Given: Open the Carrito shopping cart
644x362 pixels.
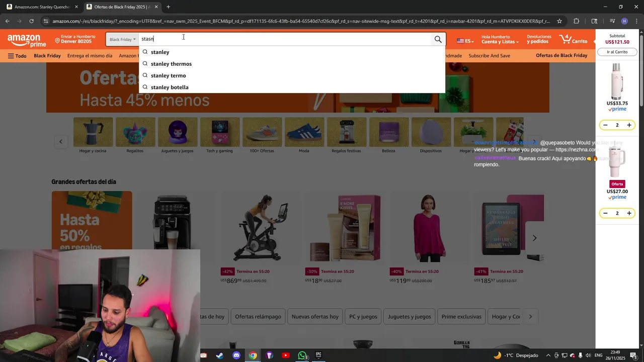Looking at the screenshot, I should click(x=573, y=39).
